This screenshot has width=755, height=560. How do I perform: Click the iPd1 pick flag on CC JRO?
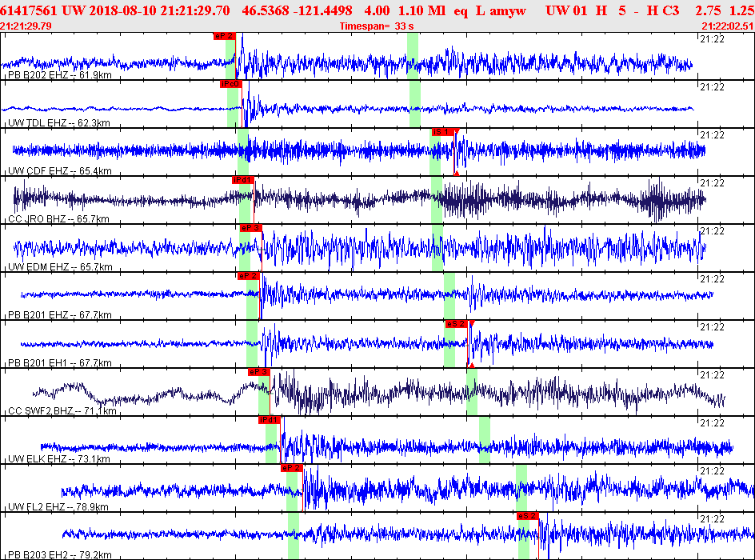point(242,180)
